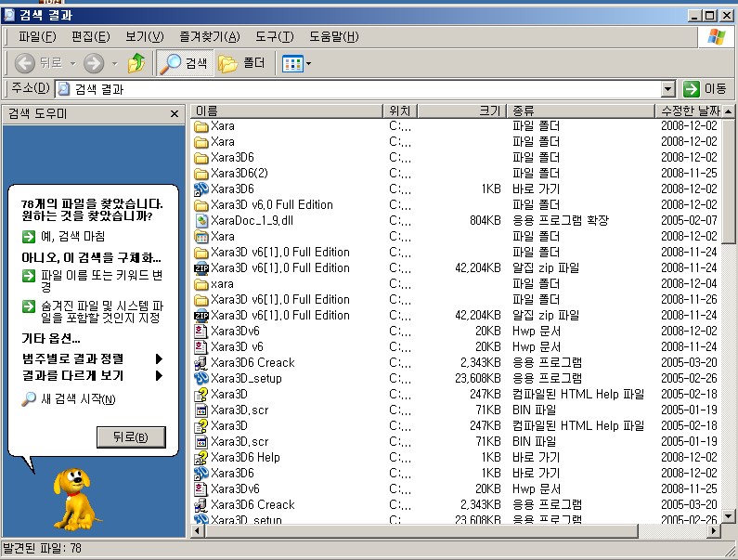The width and height of the screenshot is (738, 560).
Task: Click the status bar '발견된 파일: 78' text
Action: tap(43, 548)
